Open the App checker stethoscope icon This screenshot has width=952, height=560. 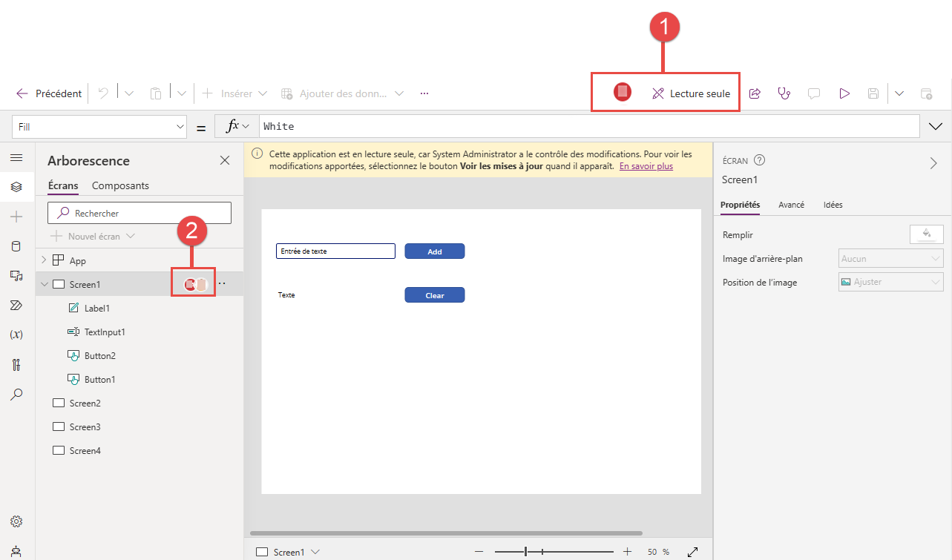coord(784,93)
